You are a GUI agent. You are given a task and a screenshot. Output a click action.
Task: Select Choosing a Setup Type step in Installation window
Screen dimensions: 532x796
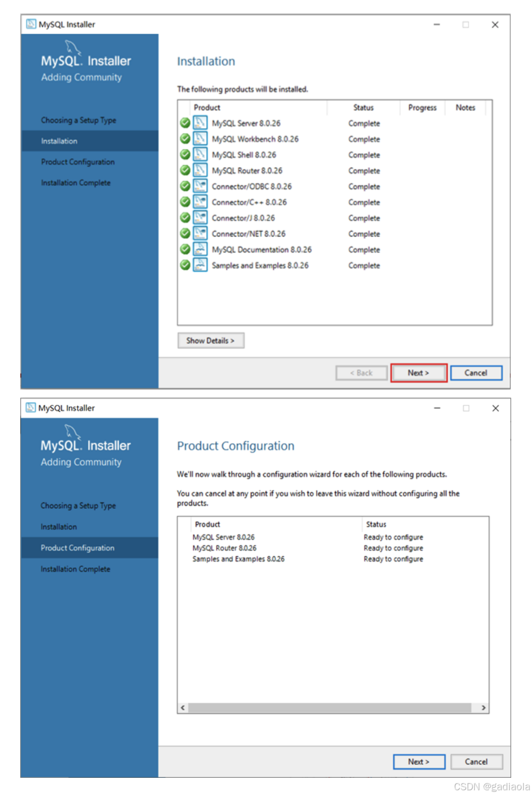tap(79, 120)
